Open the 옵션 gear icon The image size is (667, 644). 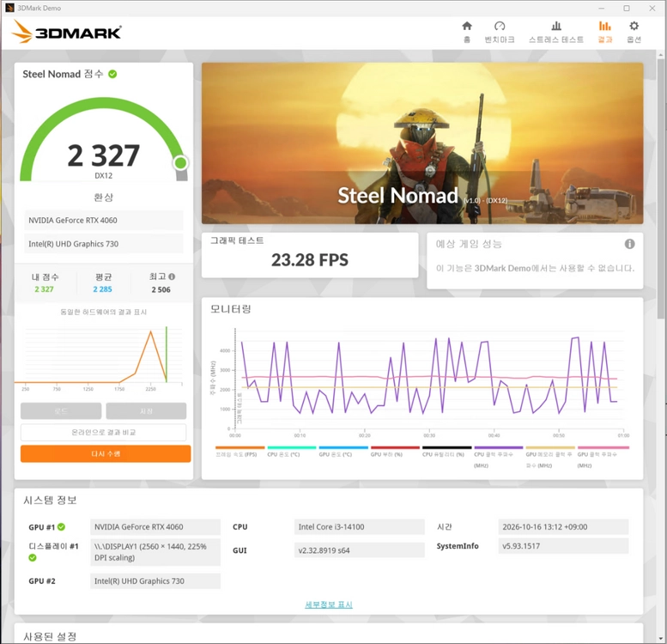click(634, 27)
